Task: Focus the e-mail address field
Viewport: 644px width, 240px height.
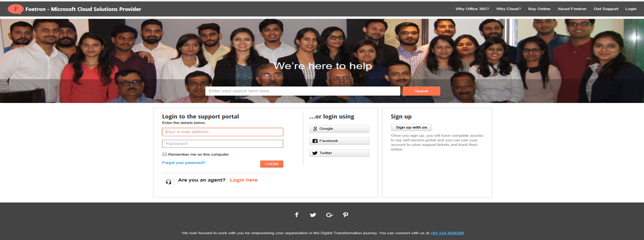Action: [x=222, y=132]
